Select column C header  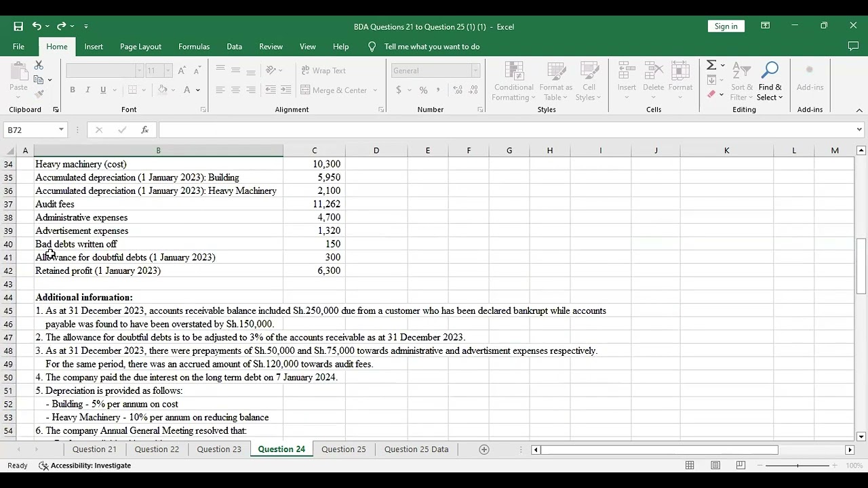[x=314, y=150]
